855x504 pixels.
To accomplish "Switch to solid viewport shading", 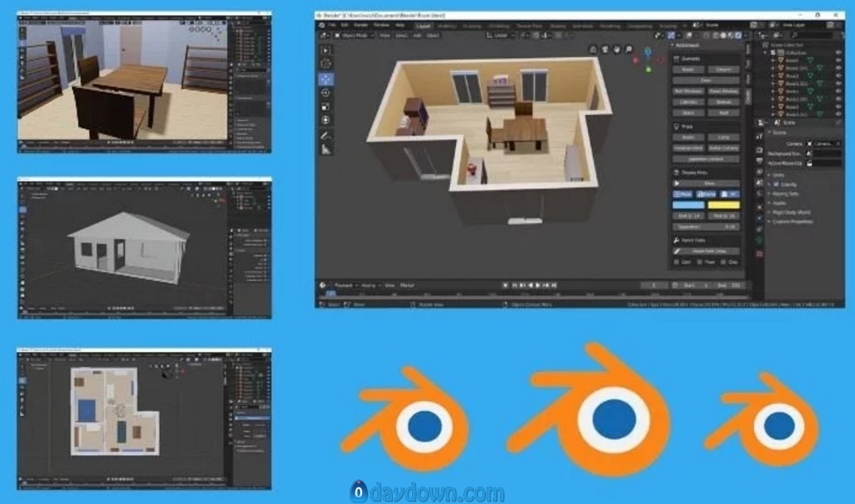I will 723,35.
